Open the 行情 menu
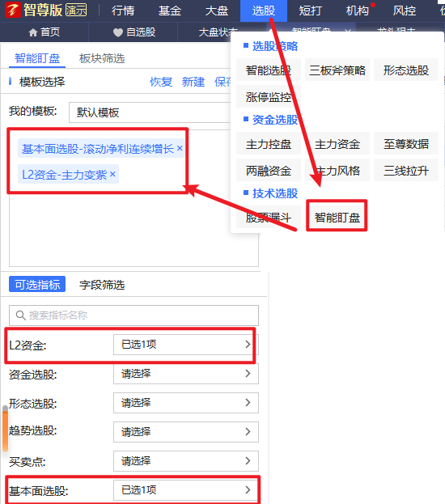 pos(123,11)
